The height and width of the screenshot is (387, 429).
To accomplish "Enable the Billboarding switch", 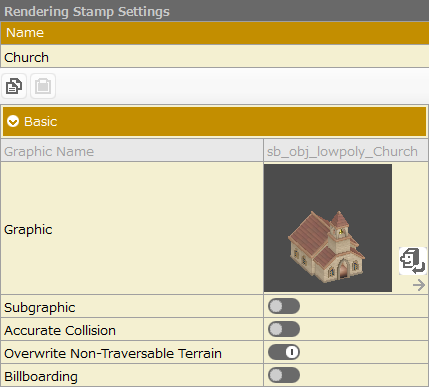I will point(284,375).
